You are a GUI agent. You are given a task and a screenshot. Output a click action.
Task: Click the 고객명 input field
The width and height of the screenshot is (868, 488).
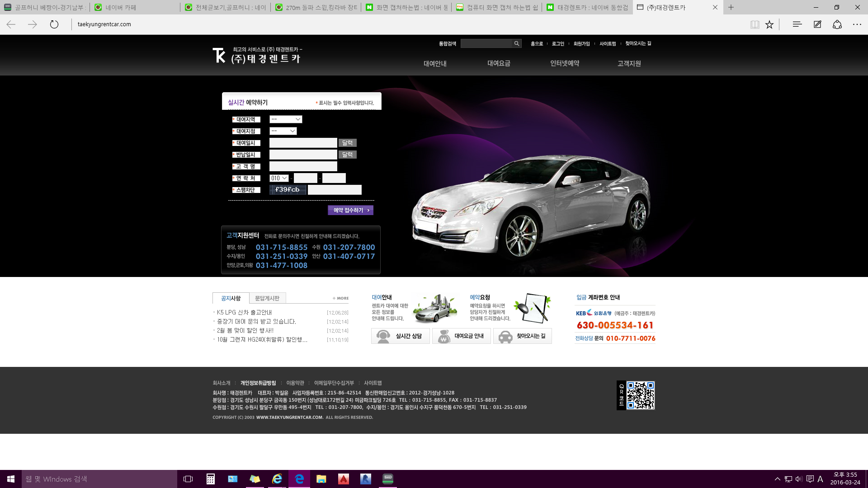[303, 166]
